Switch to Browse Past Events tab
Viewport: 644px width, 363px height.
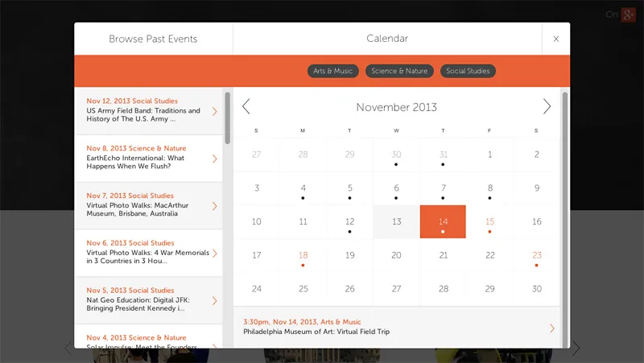(x=153, y=39)
